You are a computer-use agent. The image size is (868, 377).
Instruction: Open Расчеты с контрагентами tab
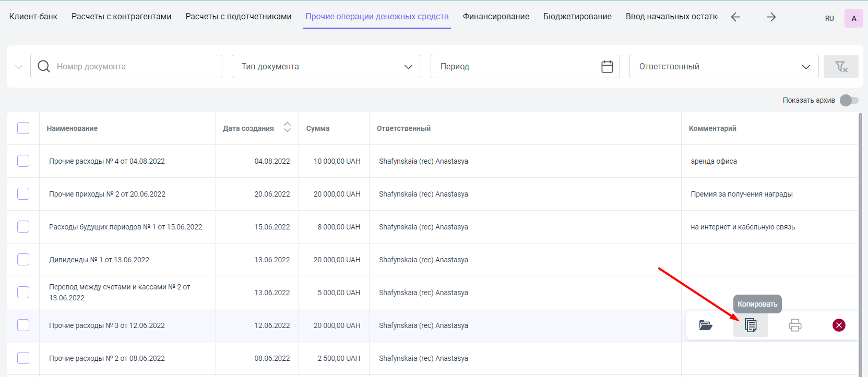[121, 17]
